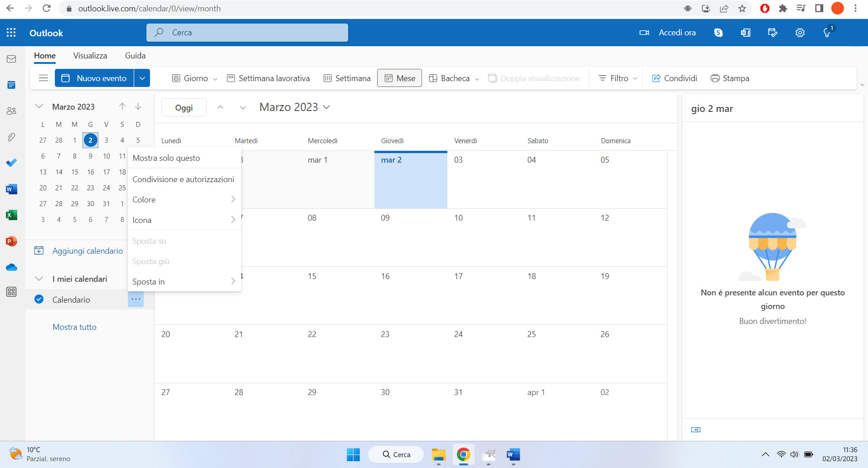Open Outlook settings gear
The width and height of the screenshot is (868, 468).
click(x=800, y=32)
